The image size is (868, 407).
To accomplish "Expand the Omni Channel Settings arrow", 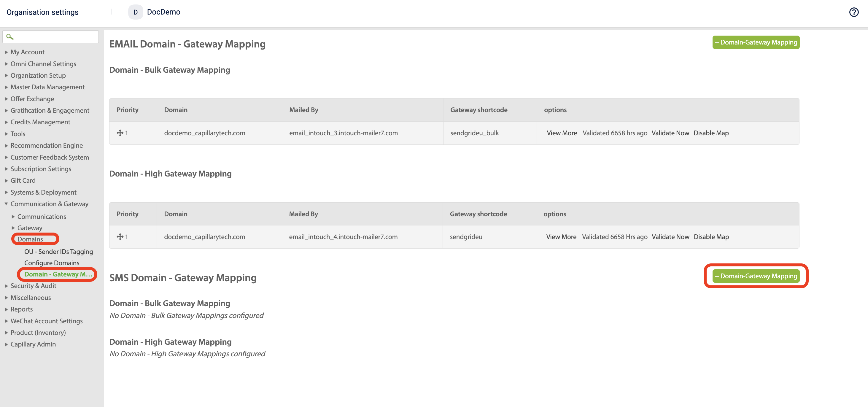I will (7, 64).
